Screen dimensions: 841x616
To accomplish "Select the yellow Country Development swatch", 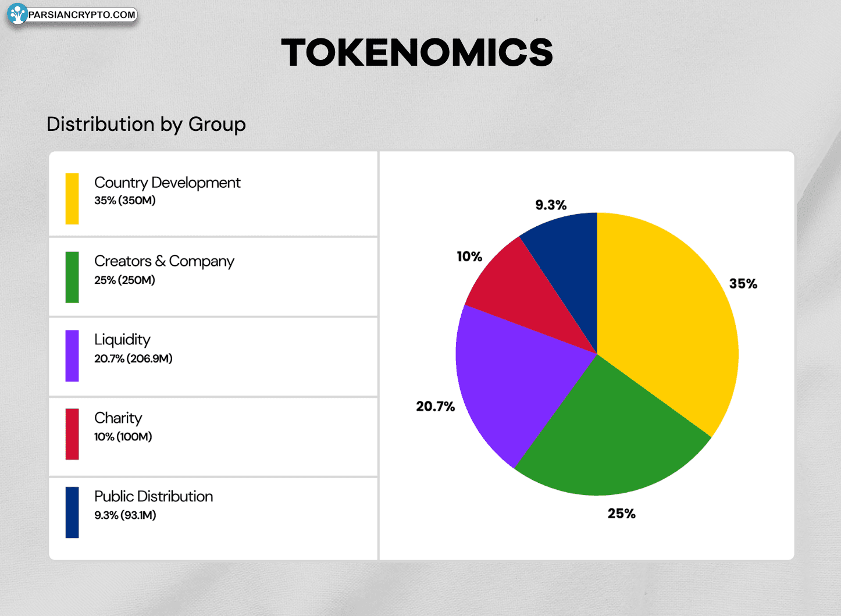I will pyautogui.click(x=72, y=198).
